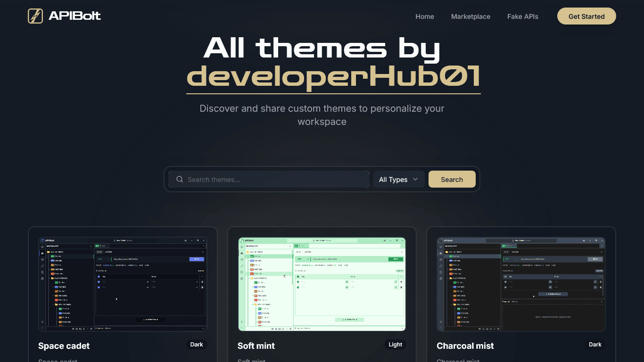Open the Soft mint theme preview image
The width and height of the screenshot is (644, 362).
[322, 284]
